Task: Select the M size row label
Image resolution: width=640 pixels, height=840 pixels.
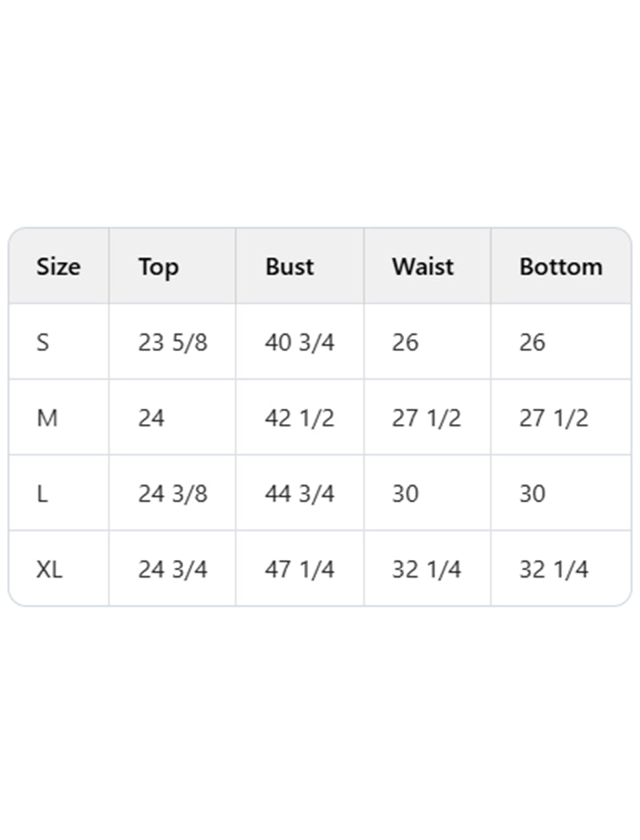Action: click(x=47, y=418)
